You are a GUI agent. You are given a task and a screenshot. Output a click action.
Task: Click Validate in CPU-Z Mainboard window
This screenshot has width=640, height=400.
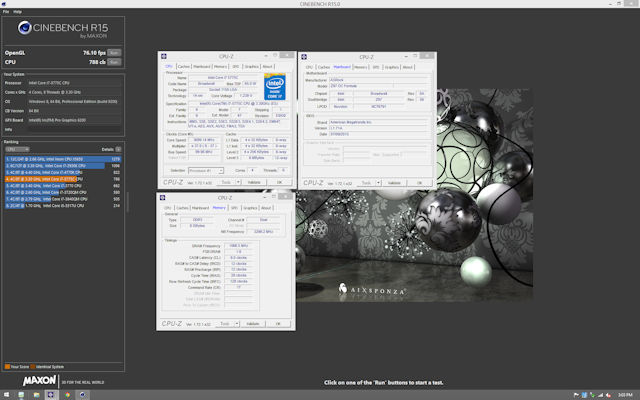(394, 183)
